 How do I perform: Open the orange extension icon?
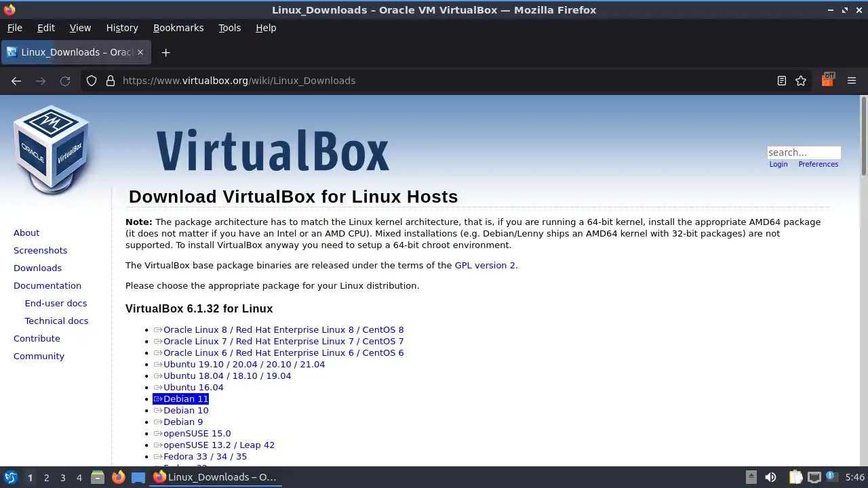click(x=827, y=80)
